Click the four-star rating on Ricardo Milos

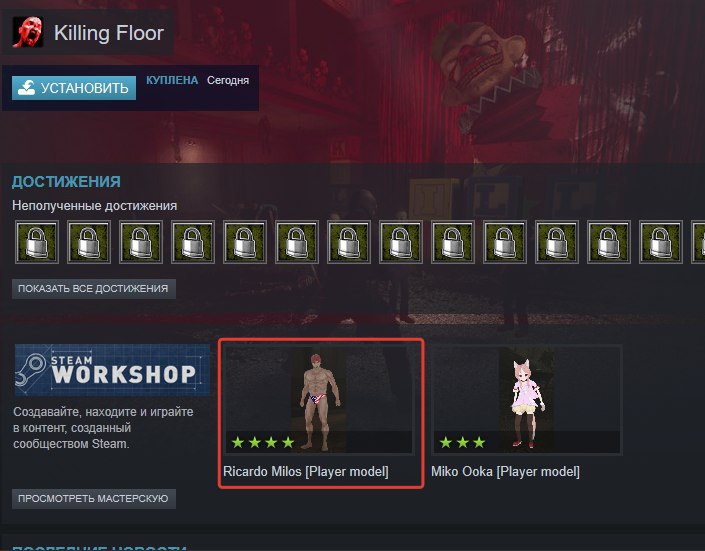click(x=263, y=443)
